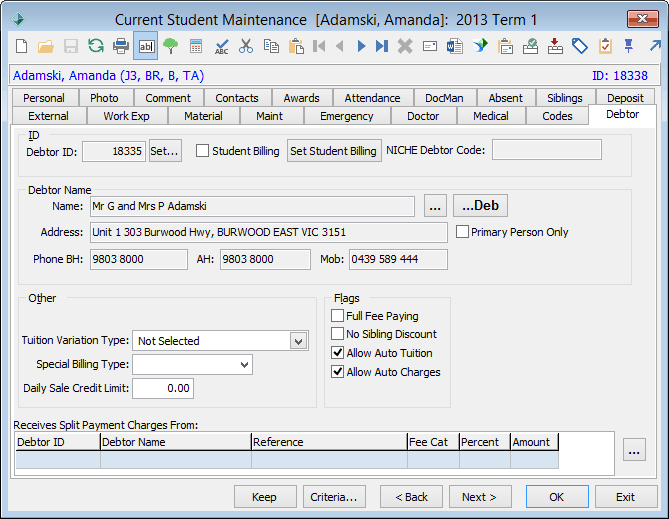The height and width of the screenshot is (519, 669).
Task: Go to previous record arrow icon
Action: tap(340, 46)
